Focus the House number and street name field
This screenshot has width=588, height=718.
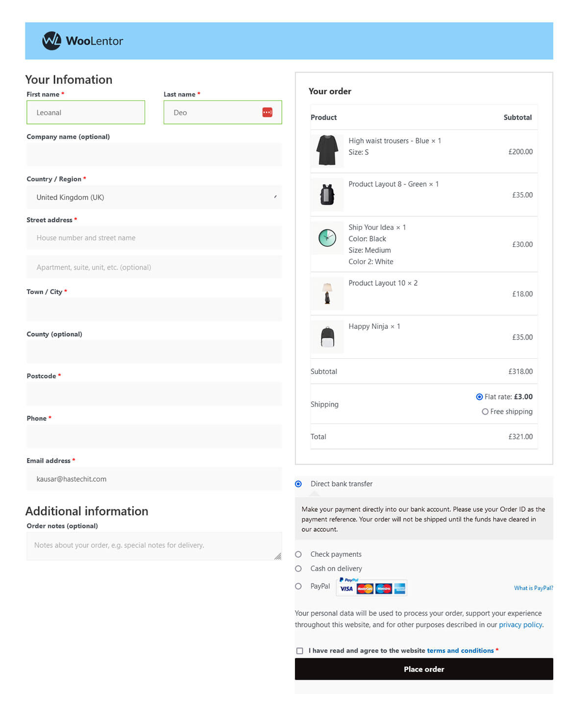click(154, 238)
